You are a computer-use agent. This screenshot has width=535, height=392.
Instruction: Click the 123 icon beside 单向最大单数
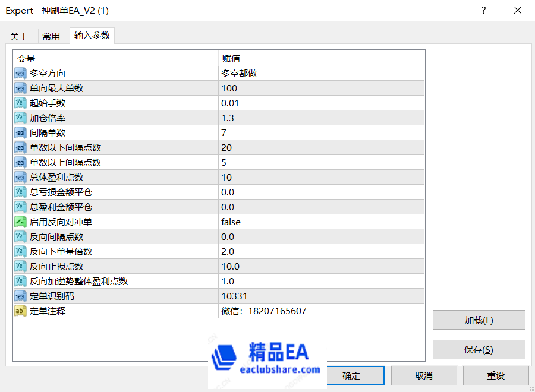[20, 88]
